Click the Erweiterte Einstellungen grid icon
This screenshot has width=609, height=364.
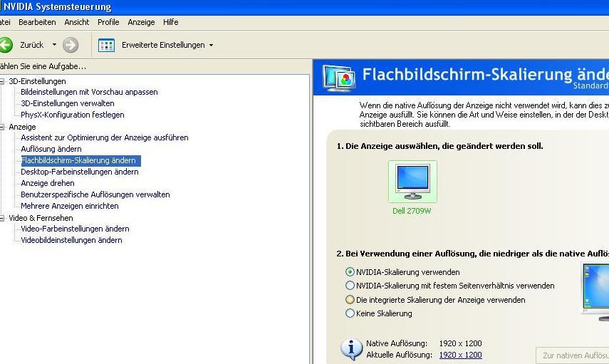click(x=107, y=45)
